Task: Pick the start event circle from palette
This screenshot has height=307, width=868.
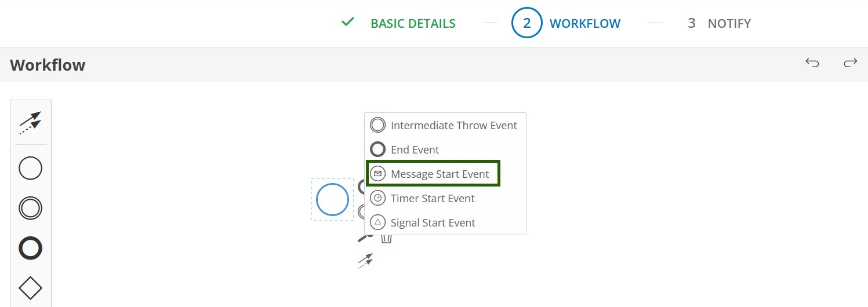Action: tap(30, 169)
